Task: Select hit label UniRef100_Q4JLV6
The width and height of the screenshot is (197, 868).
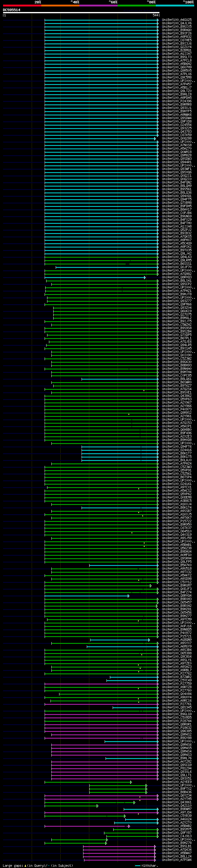Action: point(177,23)
